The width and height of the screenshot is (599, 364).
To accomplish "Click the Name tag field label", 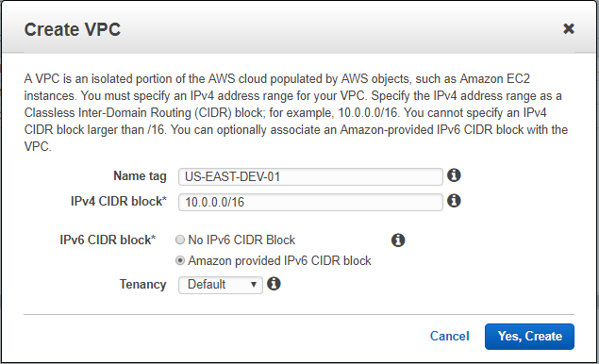I will tap(140, 176).
